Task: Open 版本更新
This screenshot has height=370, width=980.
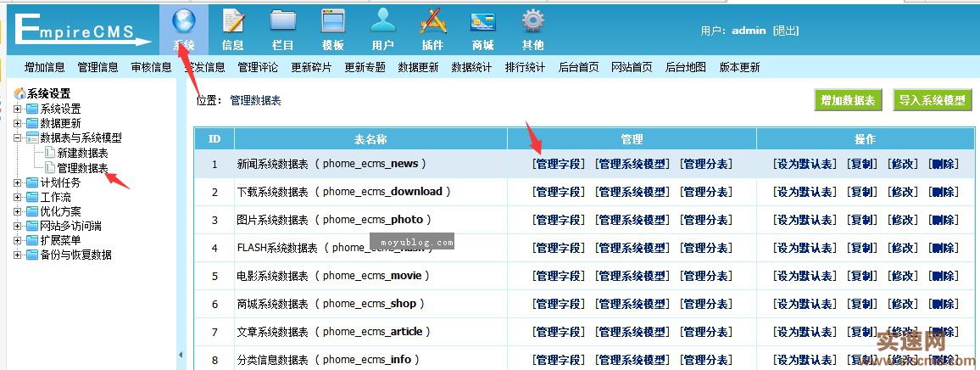Action: point(739,68)
